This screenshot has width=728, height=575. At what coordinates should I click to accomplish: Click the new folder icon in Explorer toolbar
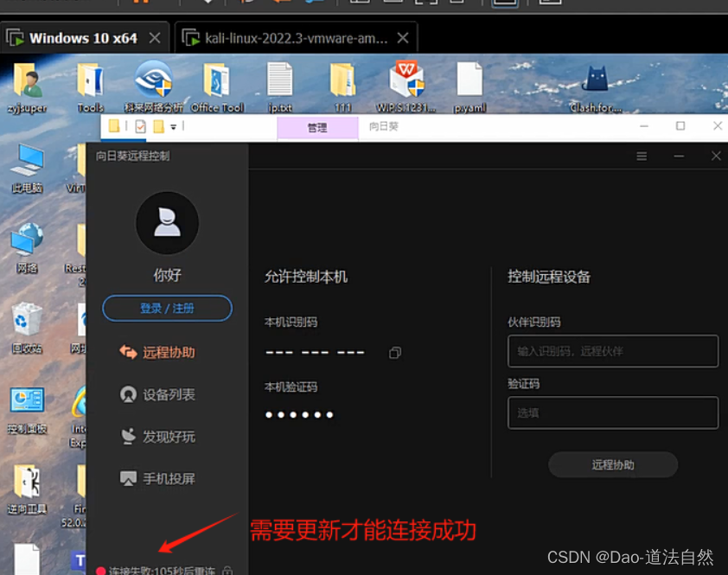[x=158, y=126]
